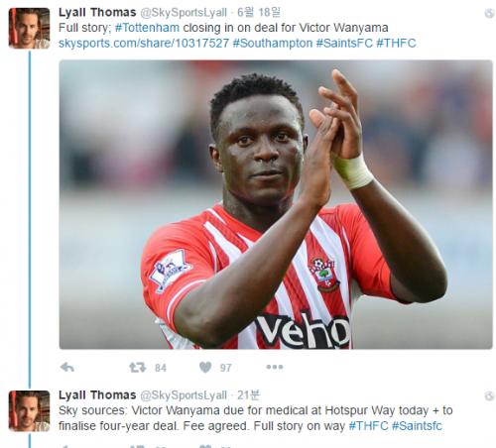This screenshot has width=496, height=448.
Task: Click globe icon on the 21분 tweet
Action: pos(489,395)
